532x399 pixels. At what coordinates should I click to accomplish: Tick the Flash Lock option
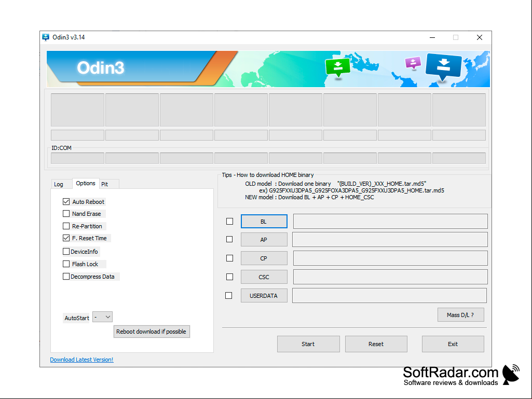click(66, 264)
